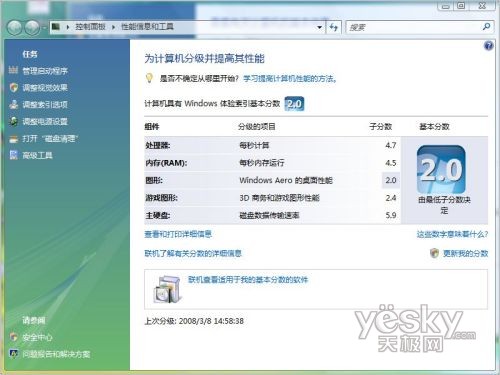Click the magnifier search icon
This screenshot has height=375, width=500.
pos(486,27)
